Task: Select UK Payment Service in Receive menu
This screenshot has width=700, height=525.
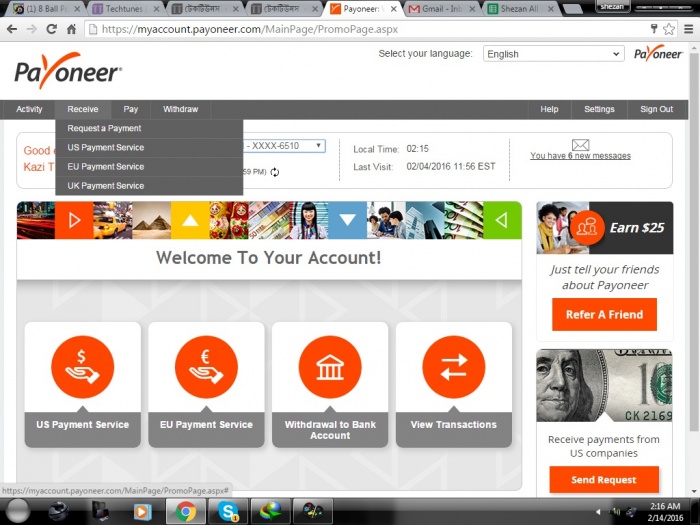Action: (149, 186)
